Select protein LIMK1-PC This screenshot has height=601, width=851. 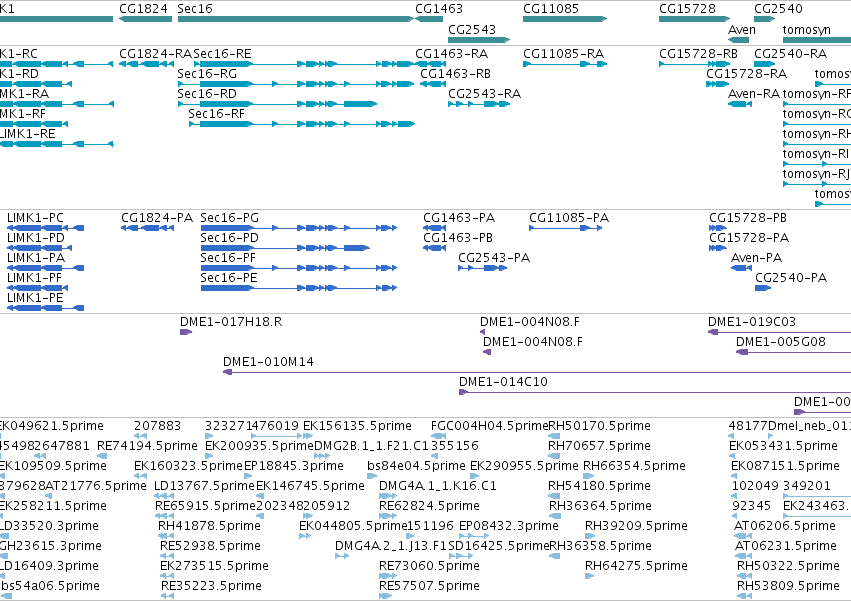35,218
